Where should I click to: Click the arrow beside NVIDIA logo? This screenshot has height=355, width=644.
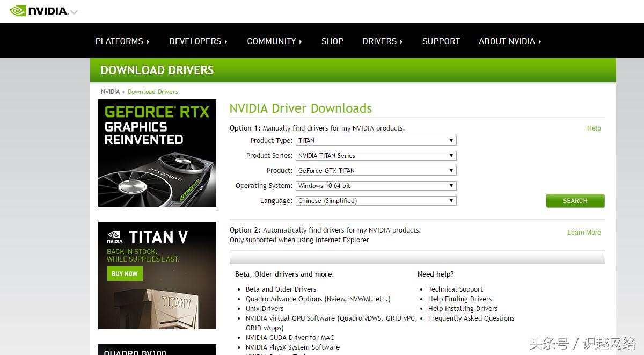point(74,12)
